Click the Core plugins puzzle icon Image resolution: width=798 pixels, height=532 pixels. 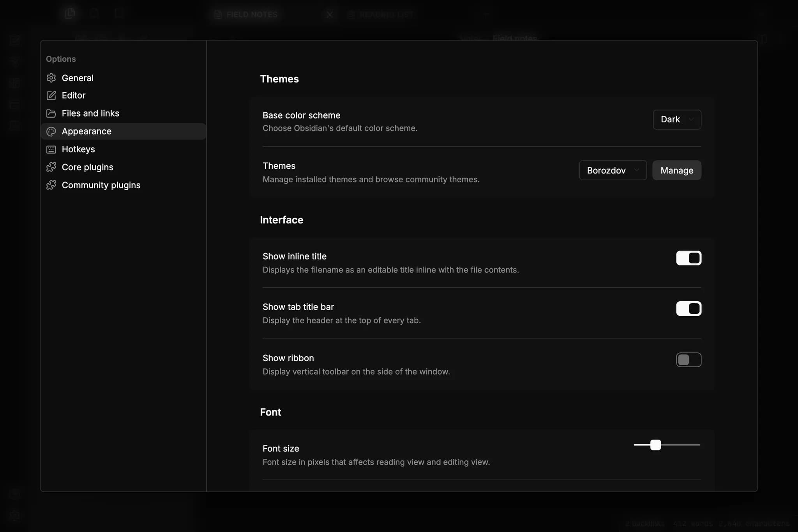click(x=51, y=167)
